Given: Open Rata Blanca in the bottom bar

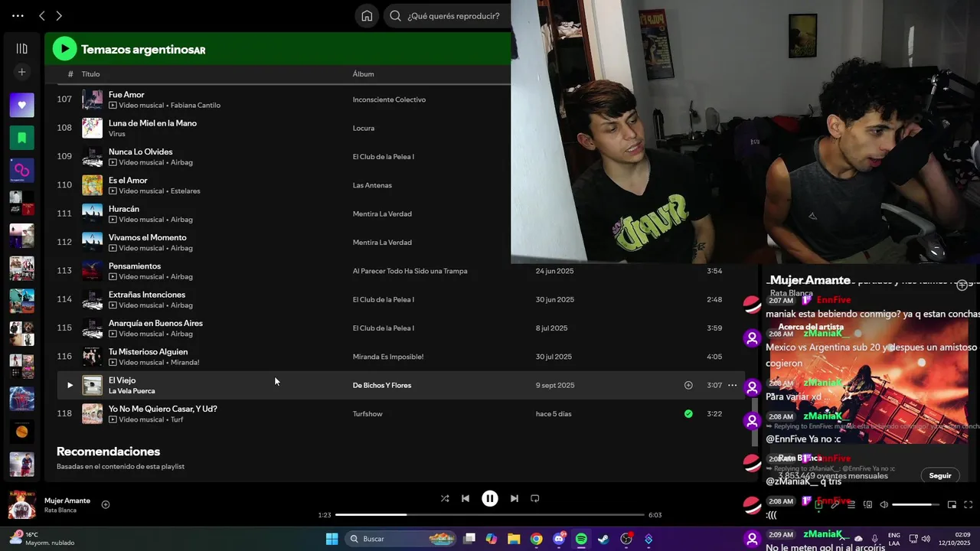Looking at the screenshot, I should point(60,510).
